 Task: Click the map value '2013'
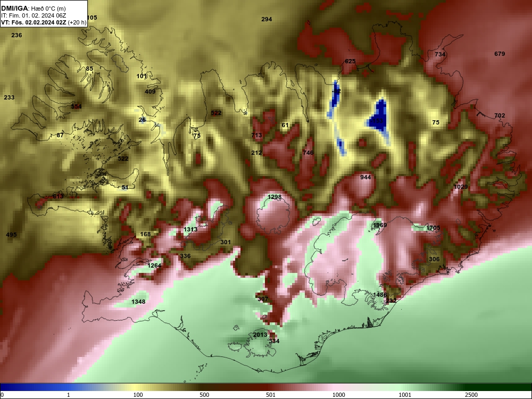point(260,335)
